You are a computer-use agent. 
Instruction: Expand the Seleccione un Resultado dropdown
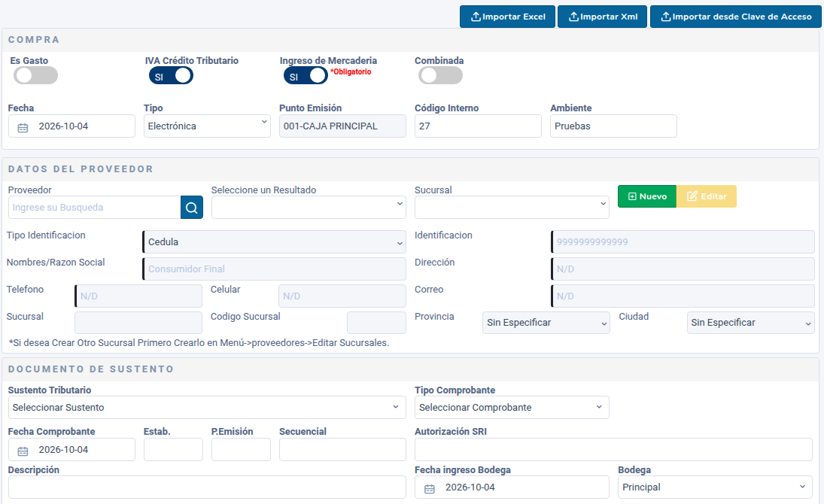coord(309,207)
